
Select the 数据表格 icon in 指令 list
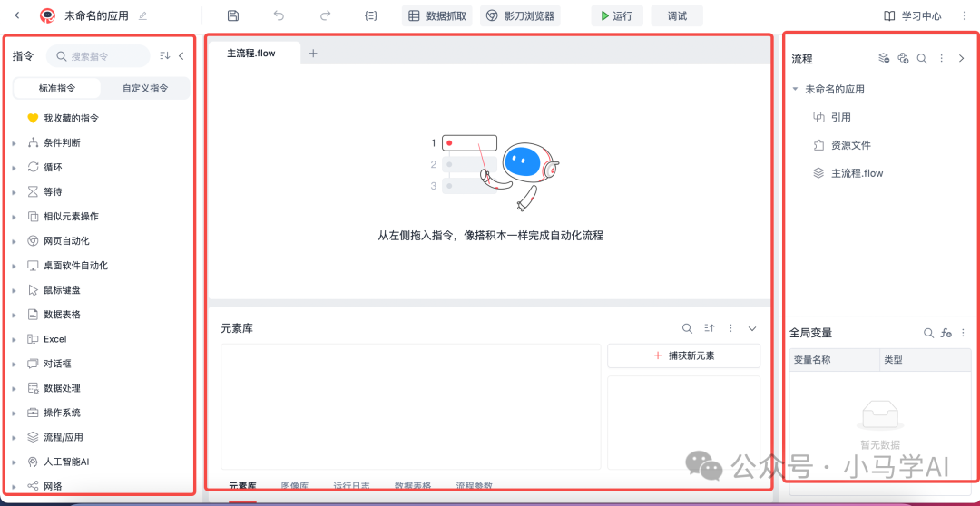coord(34,315)
